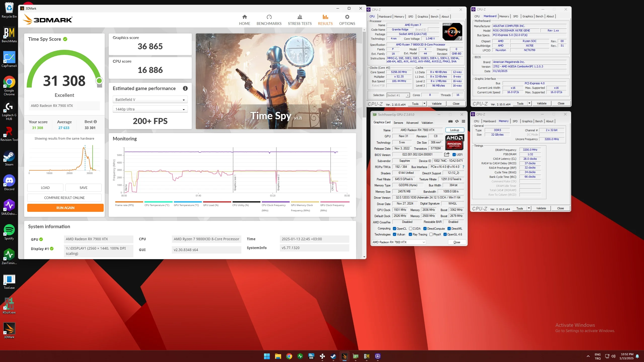Open the 3DMark BENCHMARKS tab
644x362 pixels.
click(x=269, y=20)
